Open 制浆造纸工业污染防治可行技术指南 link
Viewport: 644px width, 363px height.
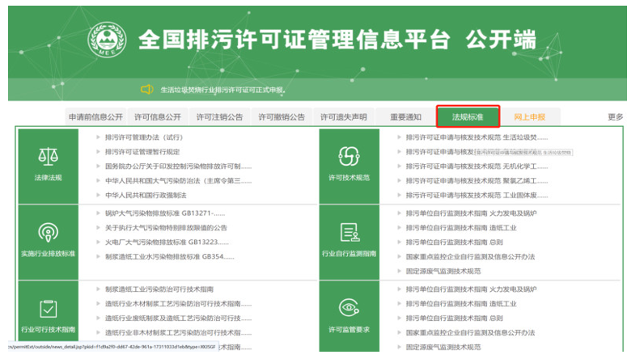(159, 289)
